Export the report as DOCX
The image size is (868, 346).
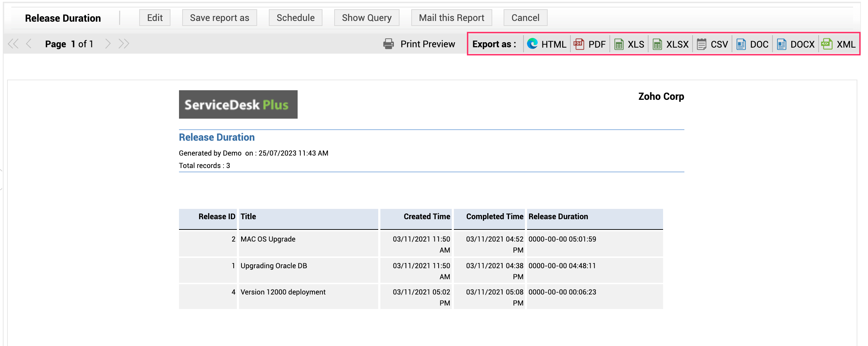[796, 44]
